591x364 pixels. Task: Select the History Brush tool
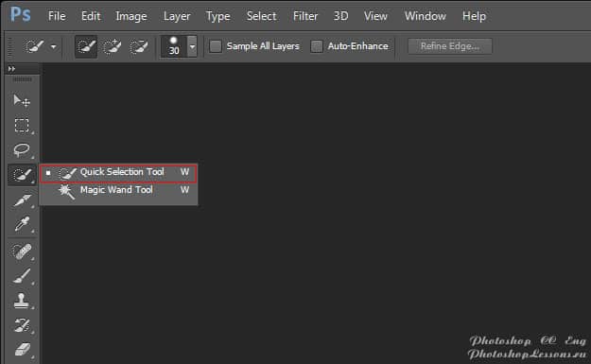click(22, 325)
